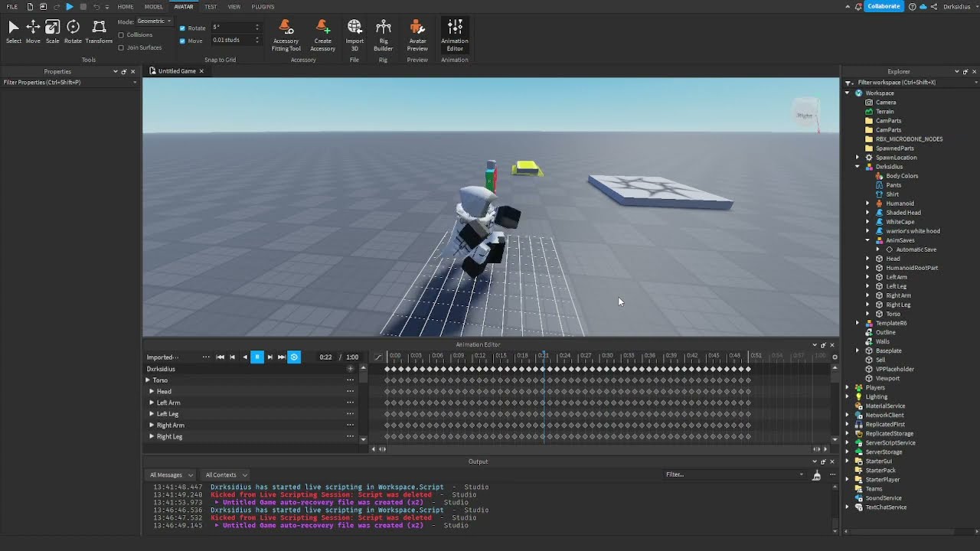Click the blue Play test button in top bar

click(70, 6)
